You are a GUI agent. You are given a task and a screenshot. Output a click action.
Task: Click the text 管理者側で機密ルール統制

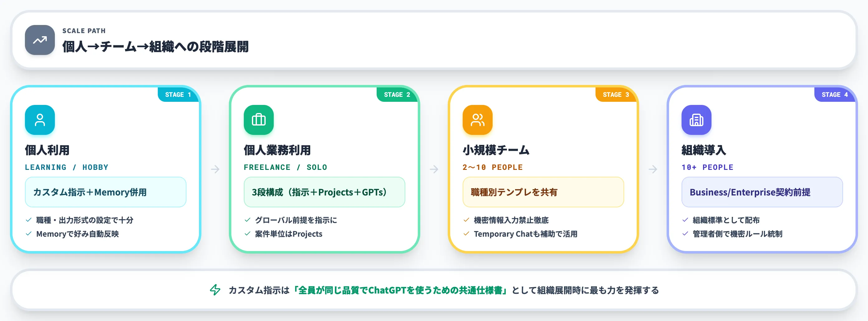click(x=737, y=234)
